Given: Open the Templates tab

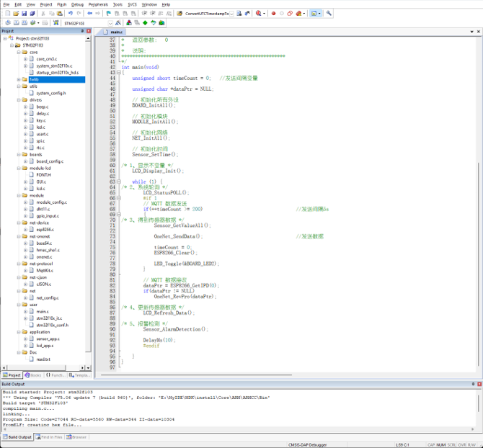Looking at the screenshot, I should [79, 375].
